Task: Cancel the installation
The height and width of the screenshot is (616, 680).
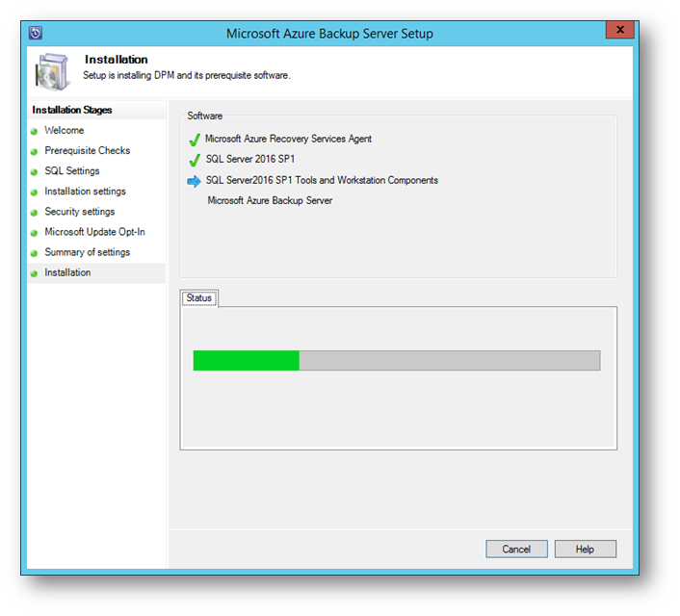Action: [516, 550]
